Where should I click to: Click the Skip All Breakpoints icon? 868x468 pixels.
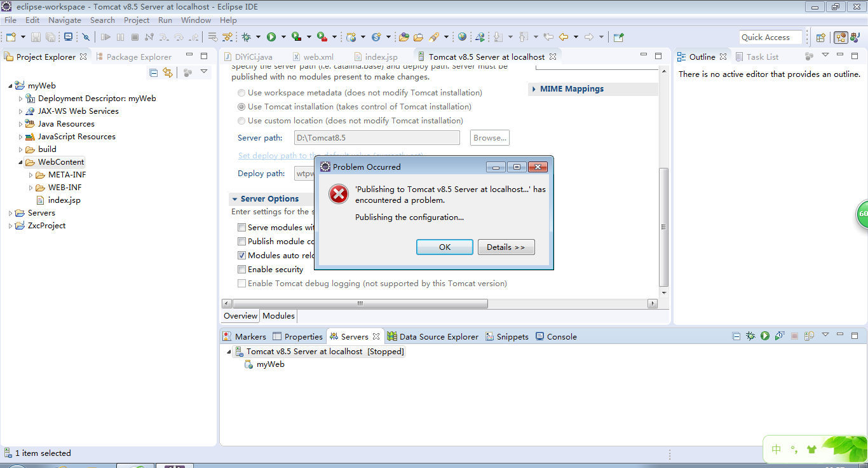click(x=85, y=38)
